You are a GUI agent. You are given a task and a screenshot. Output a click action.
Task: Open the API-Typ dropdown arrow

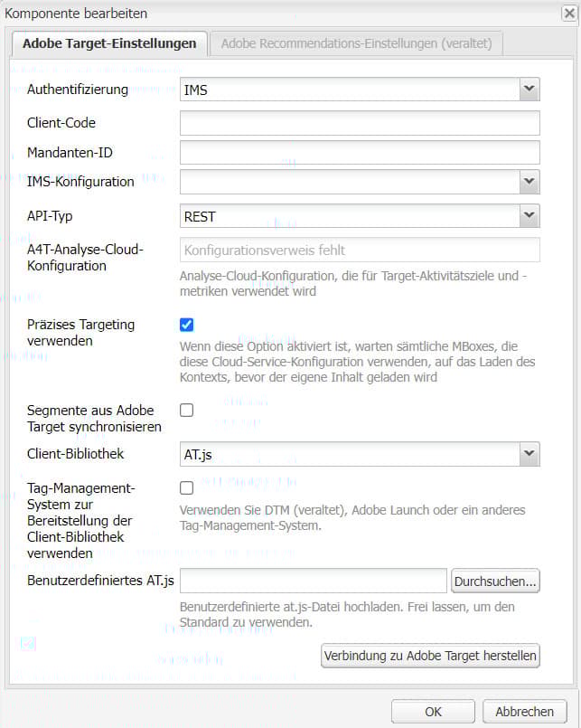(529, 216)
